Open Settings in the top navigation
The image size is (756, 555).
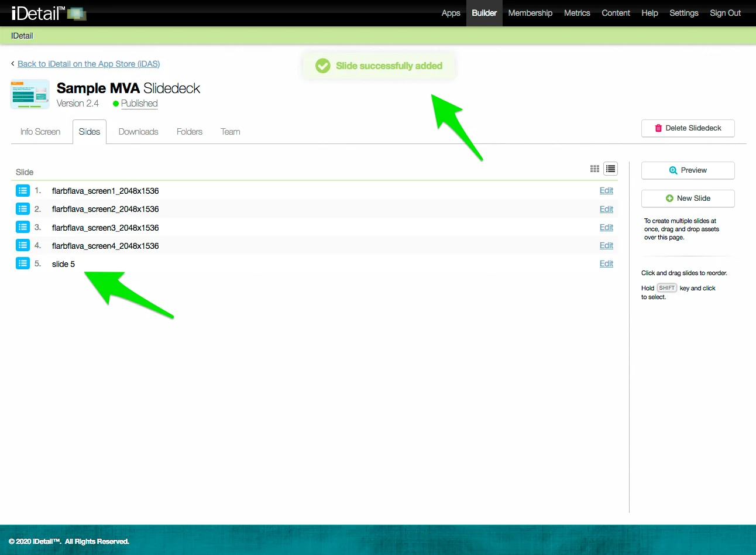pyautogui.click(x=684, y=13)
